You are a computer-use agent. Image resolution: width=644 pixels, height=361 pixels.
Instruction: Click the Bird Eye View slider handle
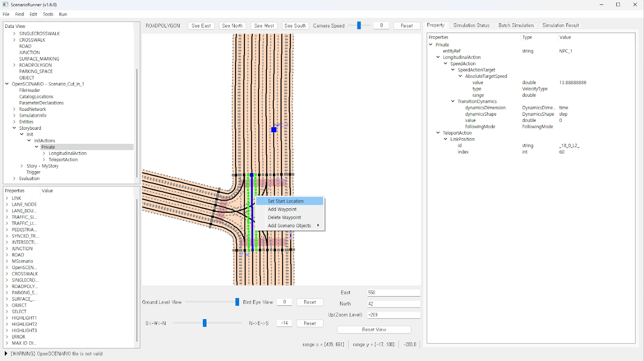237,302
